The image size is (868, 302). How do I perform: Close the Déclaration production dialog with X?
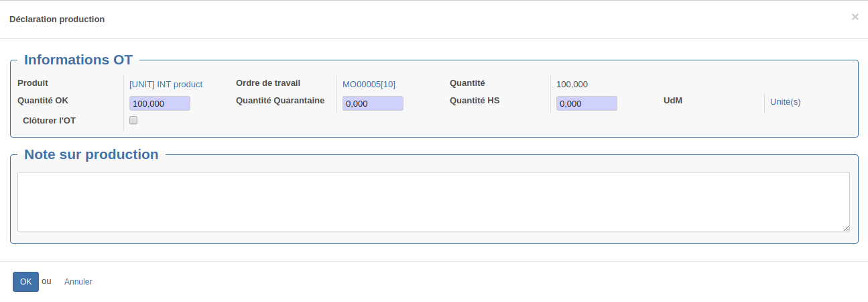coord(855,17)
